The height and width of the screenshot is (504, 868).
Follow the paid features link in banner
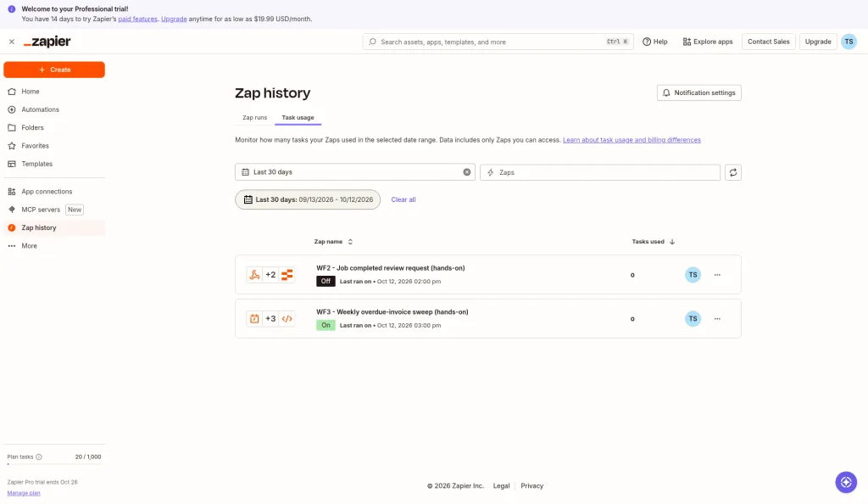[137, 19]
